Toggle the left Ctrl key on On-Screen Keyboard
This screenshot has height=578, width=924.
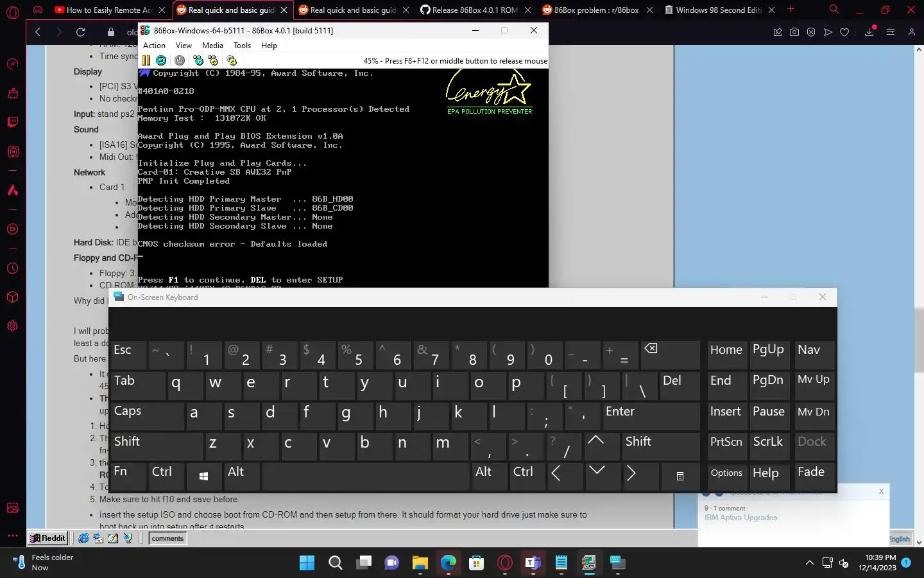[x=167, y=477]
